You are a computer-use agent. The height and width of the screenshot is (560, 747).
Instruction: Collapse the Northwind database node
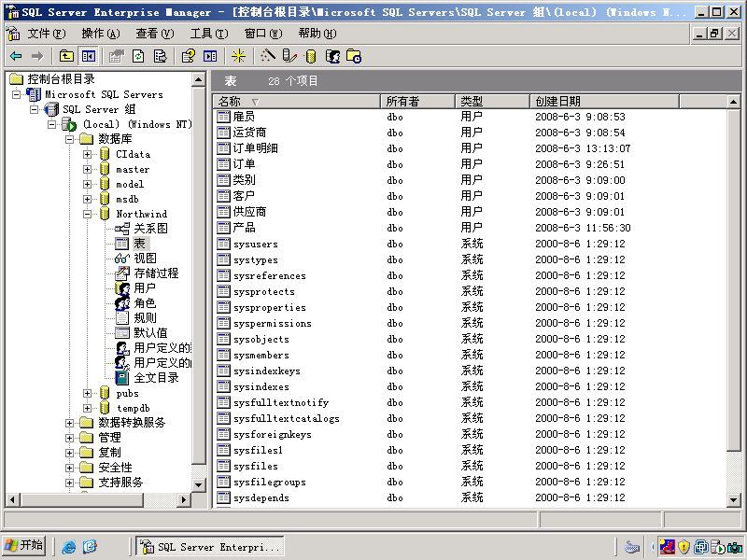point(87,215)
